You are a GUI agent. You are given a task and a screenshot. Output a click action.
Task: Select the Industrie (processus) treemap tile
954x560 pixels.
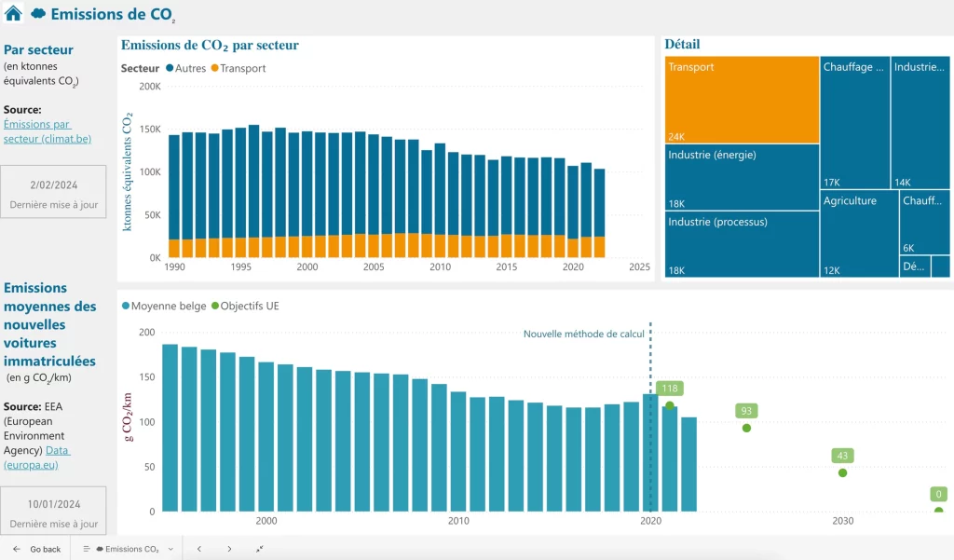742,244
